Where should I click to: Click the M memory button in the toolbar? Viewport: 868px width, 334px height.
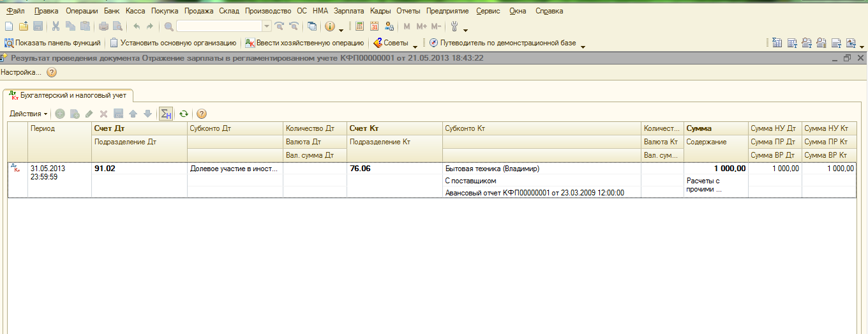[x=407, y=26]
